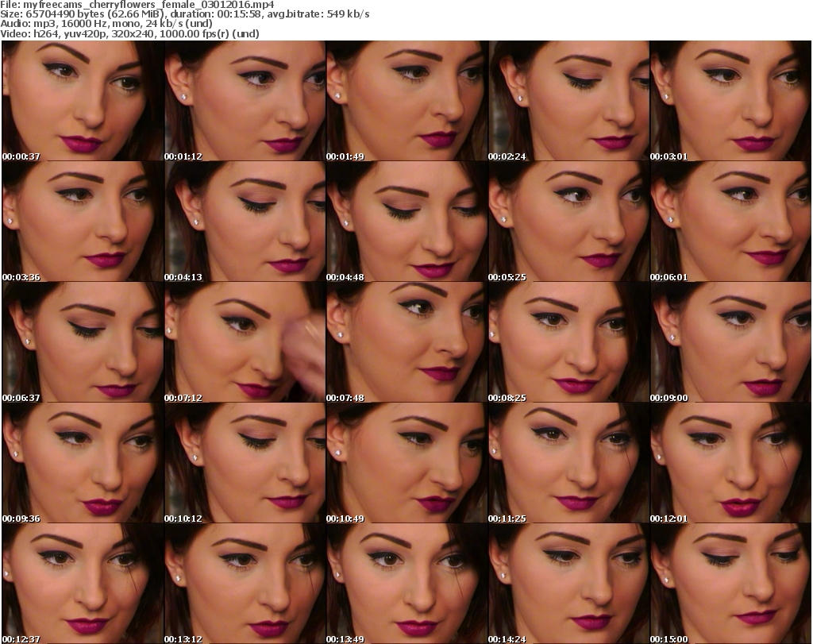
Task: Select the frame at 00:05:25
Action: click(x=568, y=222)
